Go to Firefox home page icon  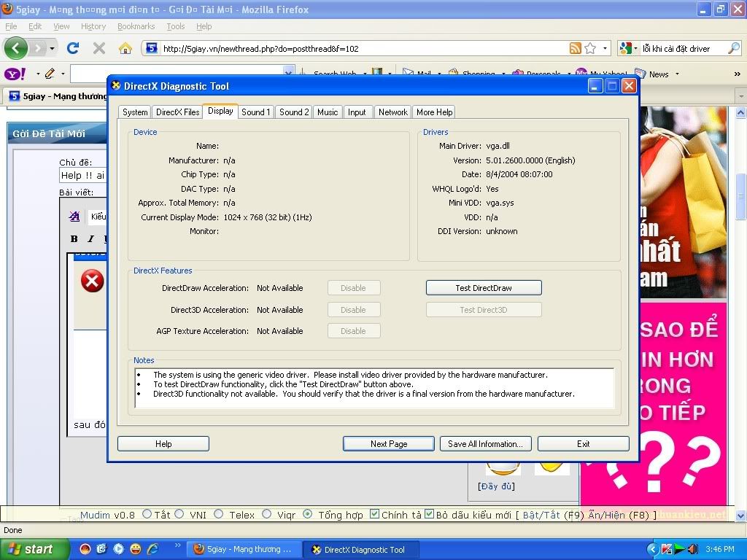pos(125,48)
